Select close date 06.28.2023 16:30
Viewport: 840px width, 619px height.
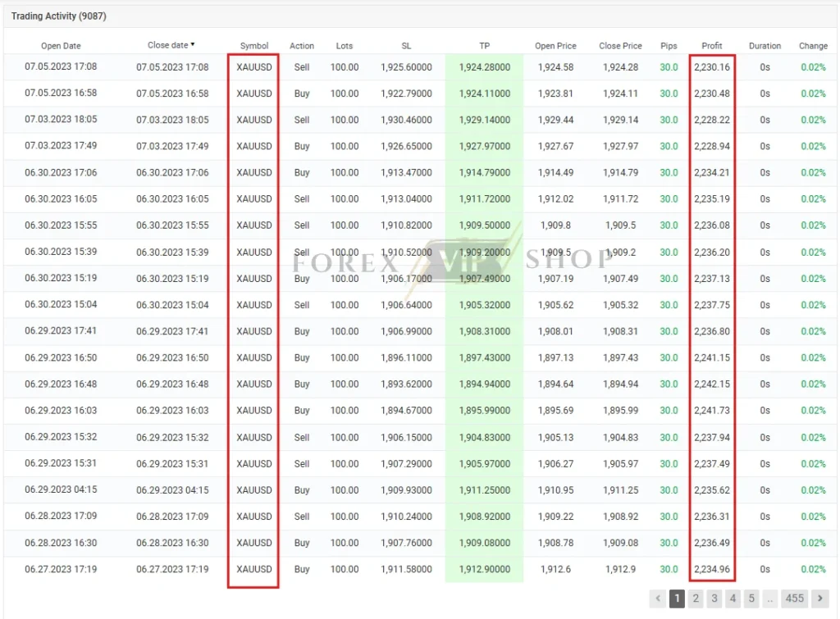point(172,543)
